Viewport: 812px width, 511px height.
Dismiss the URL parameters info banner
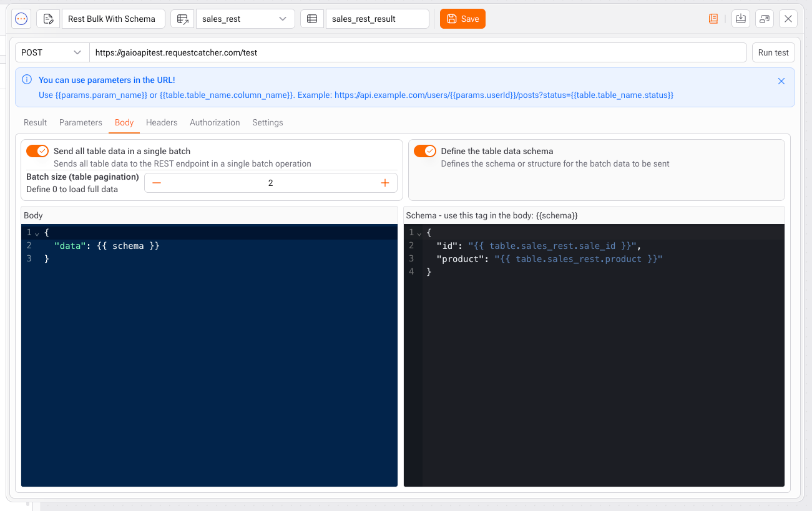781,80
